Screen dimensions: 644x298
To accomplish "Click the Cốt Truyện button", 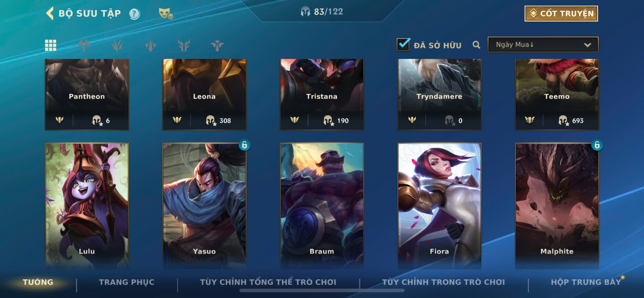I will click(561, 13).
